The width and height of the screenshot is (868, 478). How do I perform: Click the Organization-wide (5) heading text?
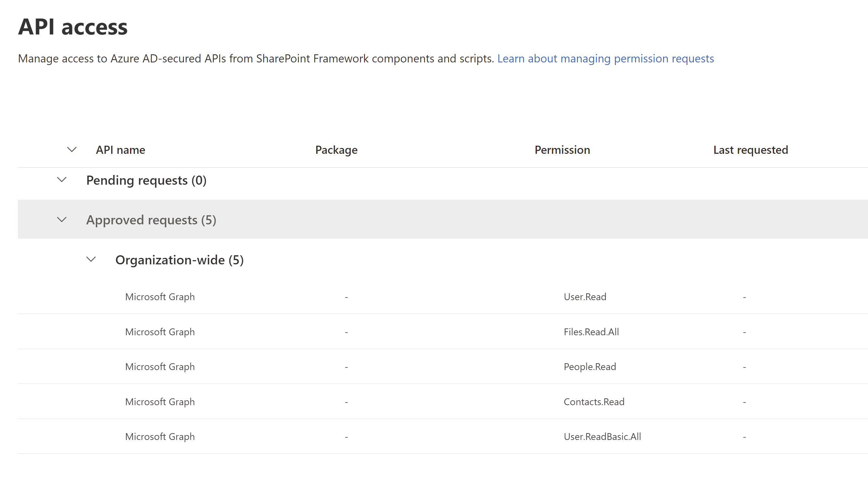[x=179, y=260]
